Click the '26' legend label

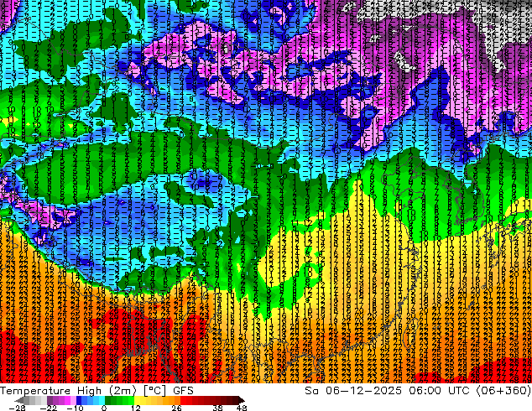click(176, 408)
